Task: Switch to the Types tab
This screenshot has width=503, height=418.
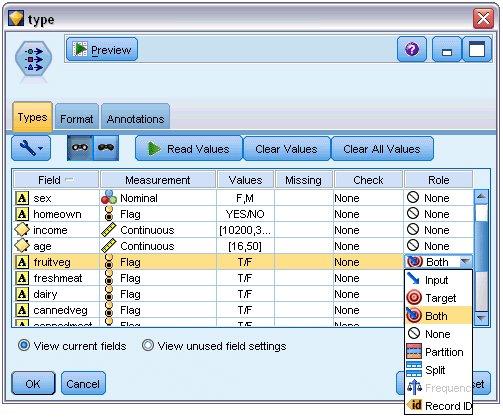Action: pyautogui.click(x=32, y=117)
